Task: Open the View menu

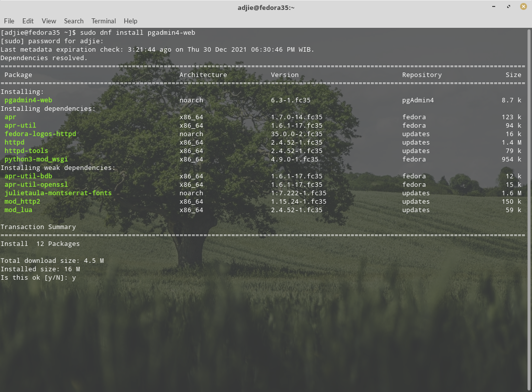Action: click(x=49, y=21)
